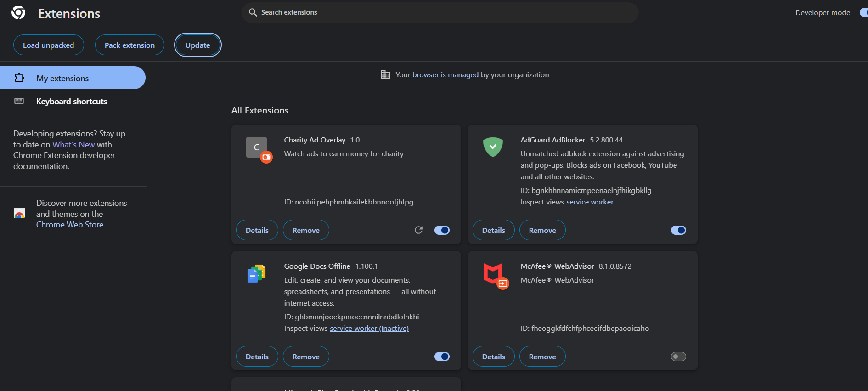Image resolution: width=868 pixels, height=391 pixels.
Task: Click the Load unpacked button
Action: [49, 45]
